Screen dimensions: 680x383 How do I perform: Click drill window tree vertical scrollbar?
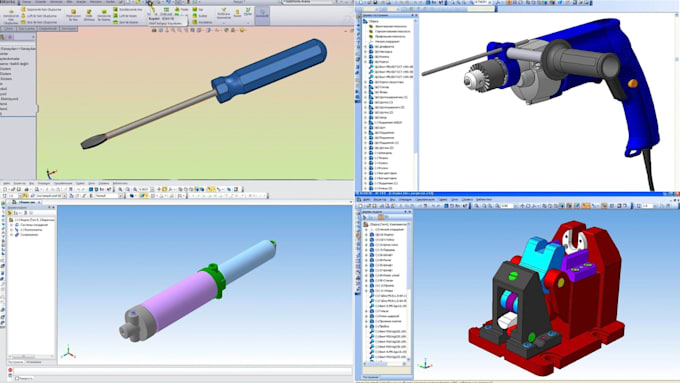tap(415, 104)
